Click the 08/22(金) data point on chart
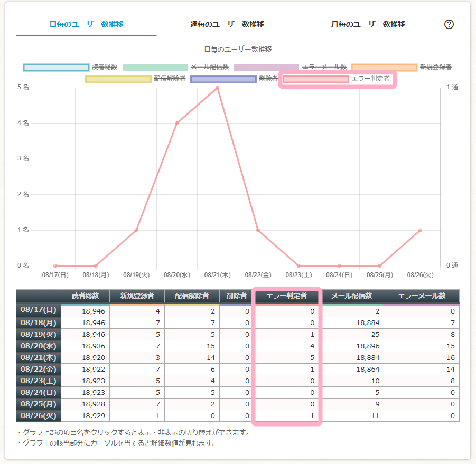Viewport: 476px width, 464px height. click(258, 230)
